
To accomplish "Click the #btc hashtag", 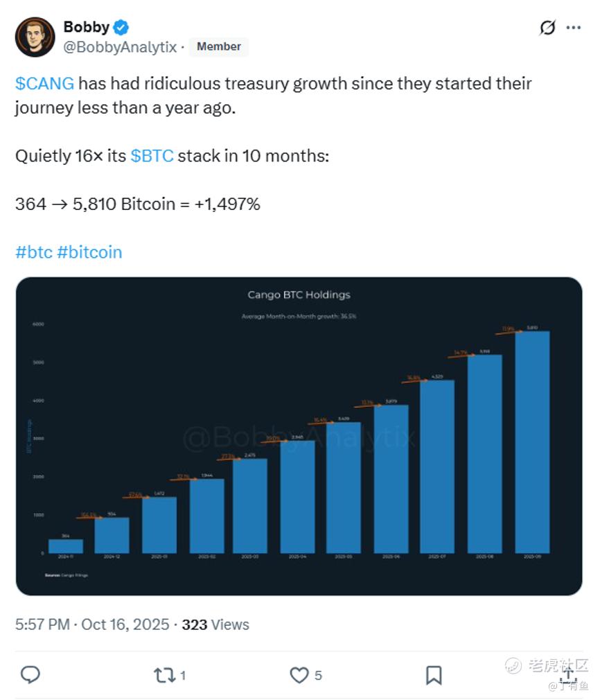I will (34, 252).
